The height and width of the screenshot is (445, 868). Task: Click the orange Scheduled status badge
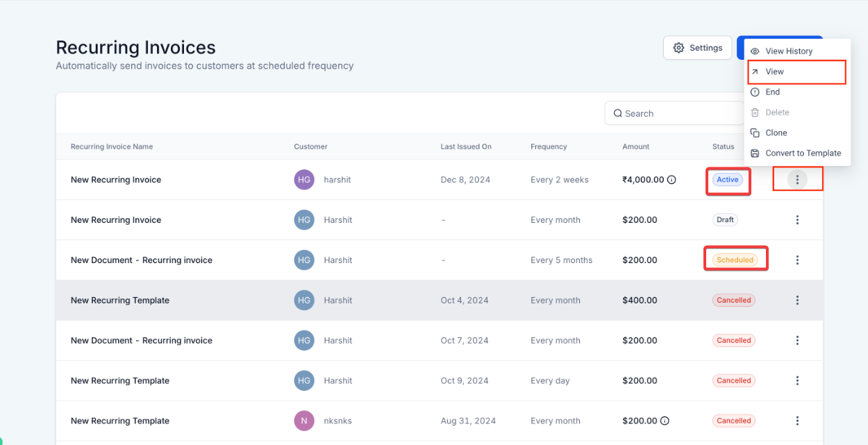735,260
